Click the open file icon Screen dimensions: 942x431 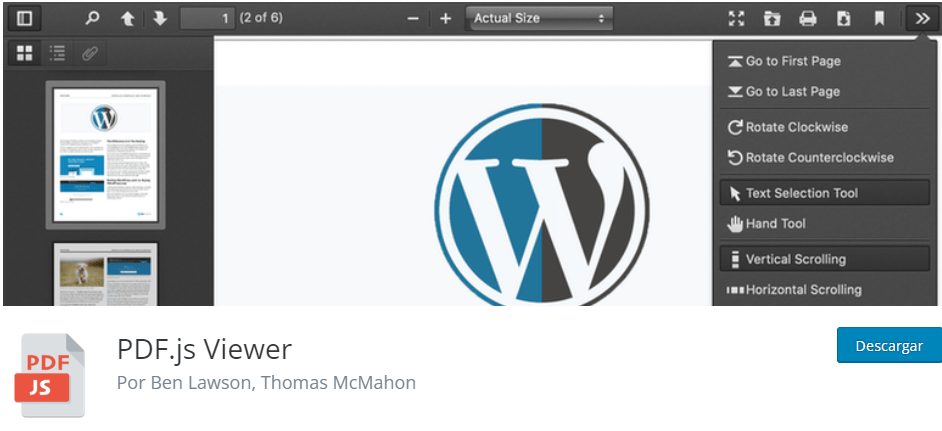772,18
